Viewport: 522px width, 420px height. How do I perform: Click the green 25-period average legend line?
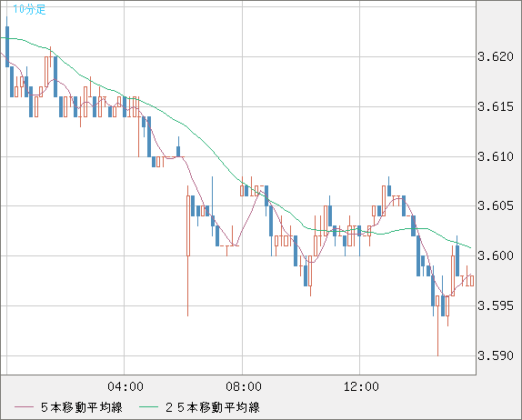[148, 407]
